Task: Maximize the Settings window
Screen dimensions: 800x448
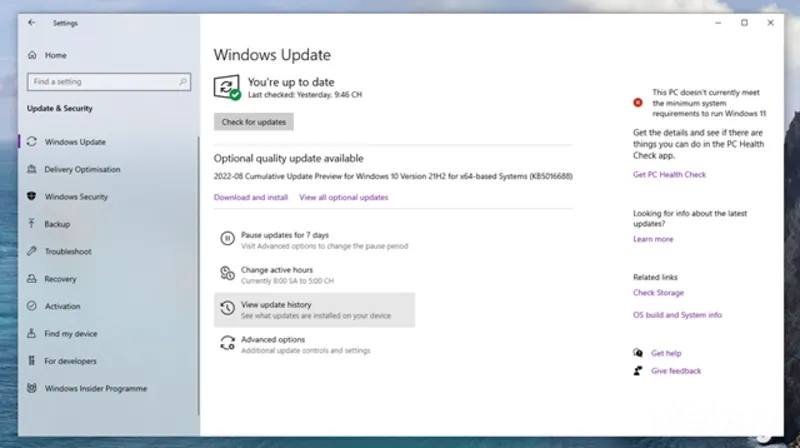Action: 744,22
